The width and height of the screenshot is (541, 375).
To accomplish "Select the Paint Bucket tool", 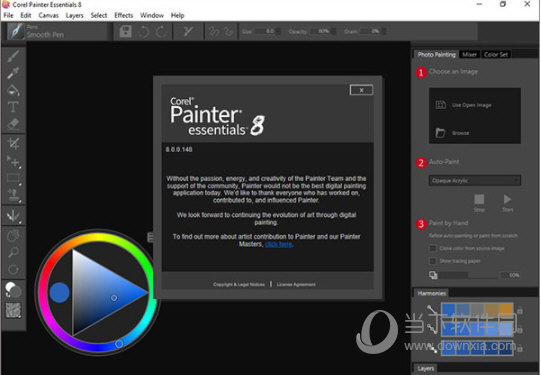I will point(13,90).
